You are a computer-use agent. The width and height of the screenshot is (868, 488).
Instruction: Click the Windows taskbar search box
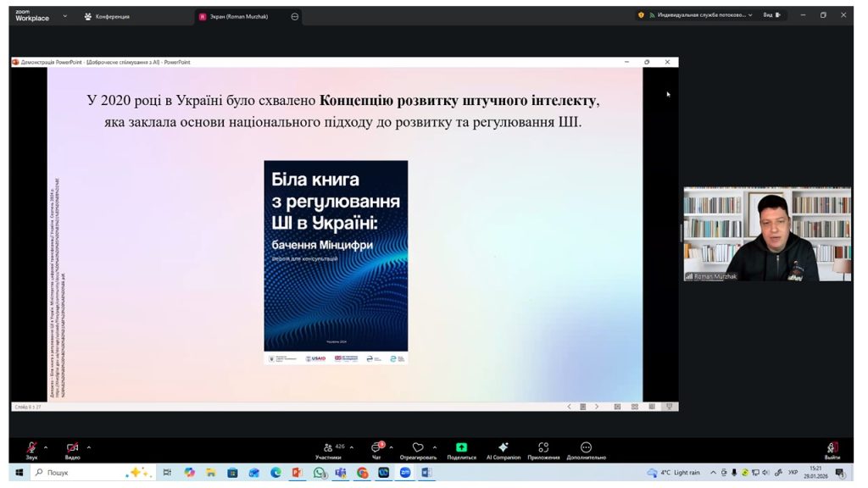coord(76,473)
